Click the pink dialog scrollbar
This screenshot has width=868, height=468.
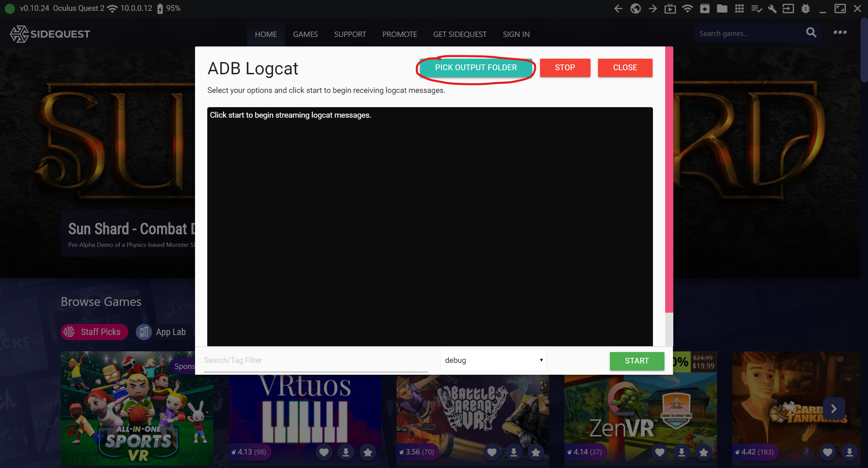click(x=669, y=180)
